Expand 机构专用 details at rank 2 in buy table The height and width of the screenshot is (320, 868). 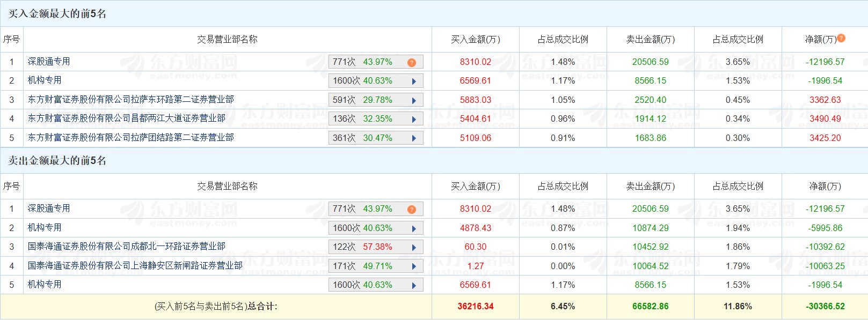(x=414, y=81)
